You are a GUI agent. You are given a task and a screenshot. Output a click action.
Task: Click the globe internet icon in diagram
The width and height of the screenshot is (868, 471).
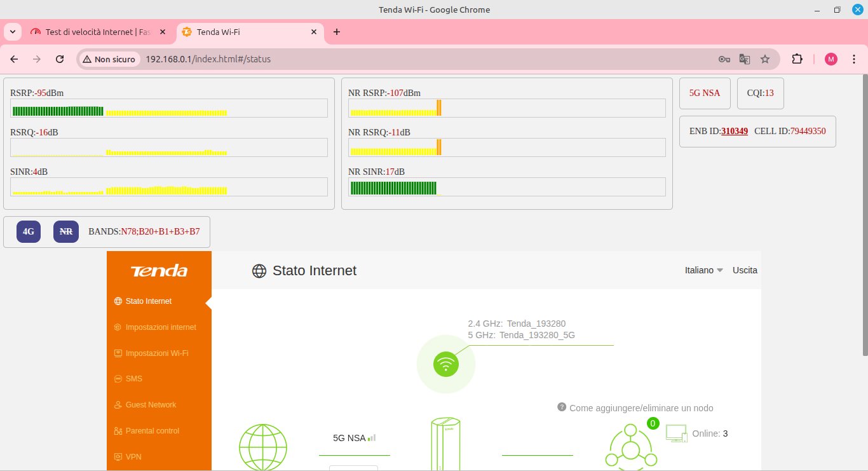click(x=262, y=447)
